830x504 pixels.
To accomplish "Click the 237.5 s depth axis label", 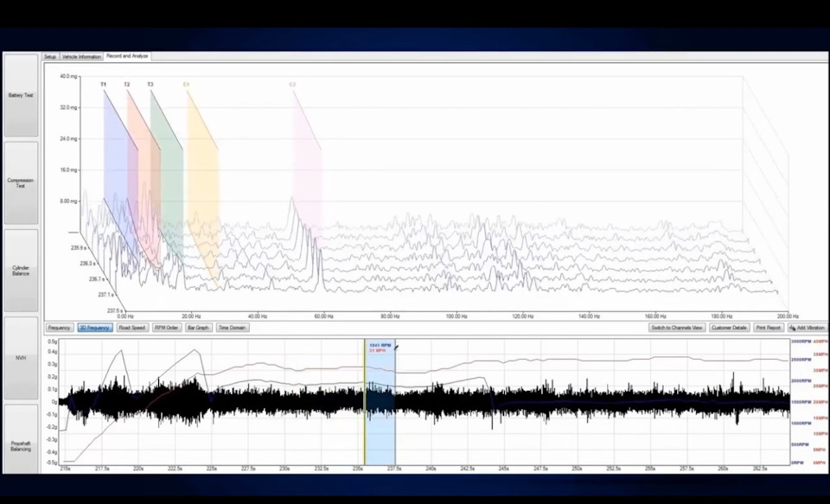I will [x=115, y=310].
